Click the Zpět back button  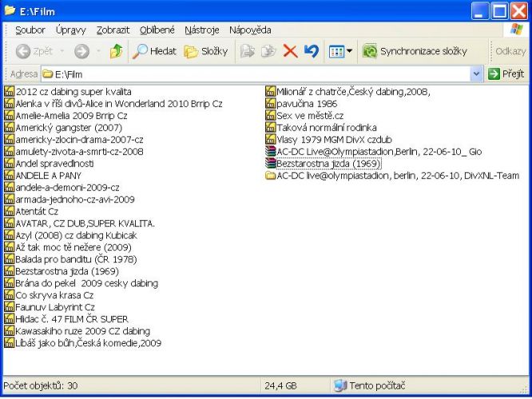[34, 51]
